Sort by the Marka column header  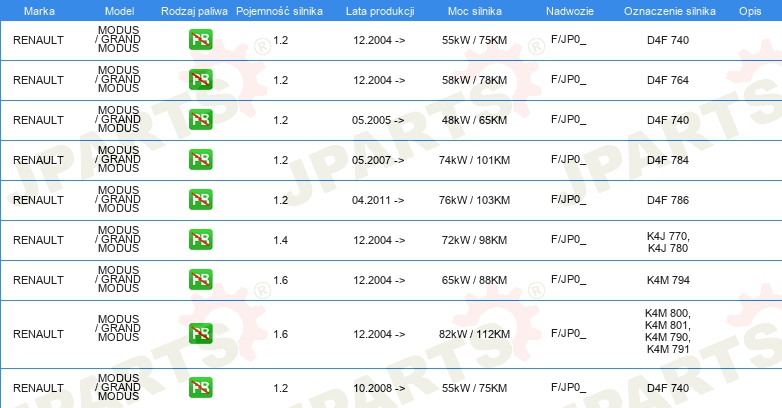pos(39,11)
